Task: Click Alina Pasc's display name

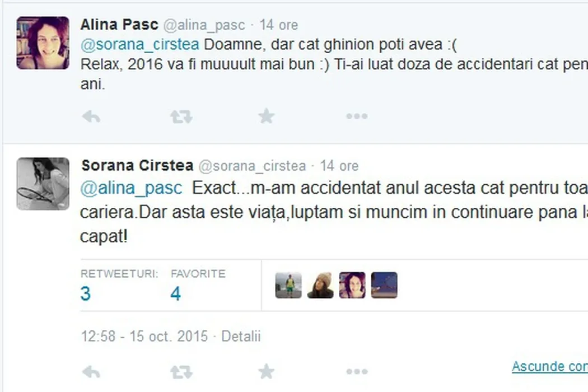Action: coord(119,25)
